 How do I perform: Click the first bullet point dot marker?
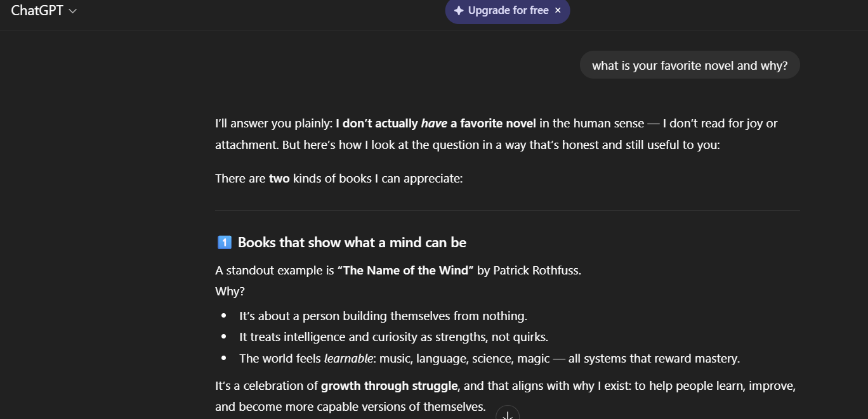(x=223, y=316)
